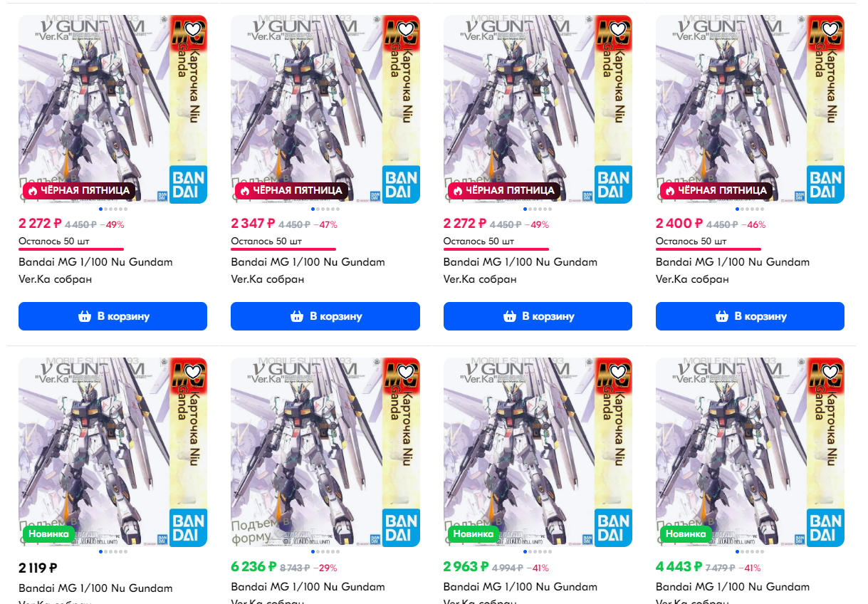Open 6 236 ₽ product image thumbnail
The width and height of the screenshot is (868, 604).
(x=325, y=452)
